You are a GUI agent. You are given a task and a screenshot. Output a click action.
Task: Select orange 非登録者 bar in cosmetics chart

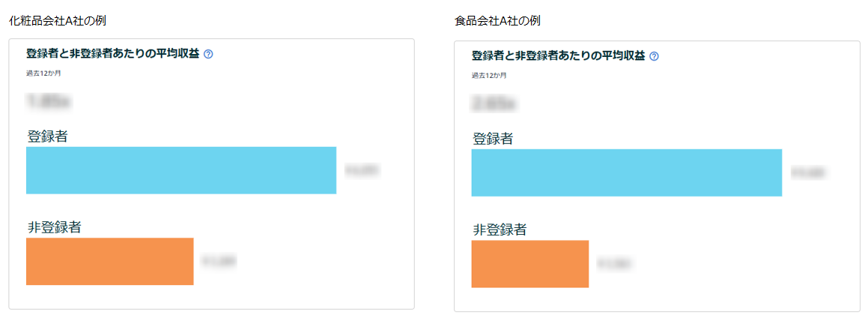click(109, 262)
